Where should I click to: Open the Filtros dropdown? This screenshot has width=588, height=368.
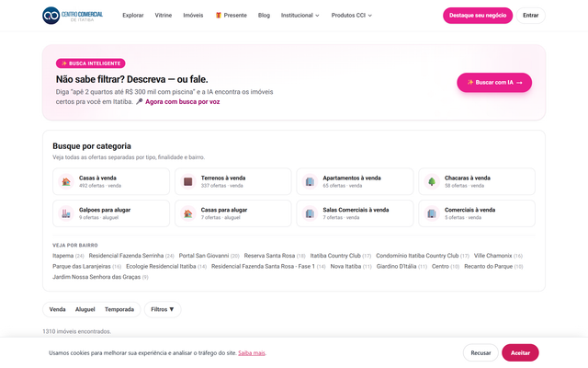coord(163,309)
